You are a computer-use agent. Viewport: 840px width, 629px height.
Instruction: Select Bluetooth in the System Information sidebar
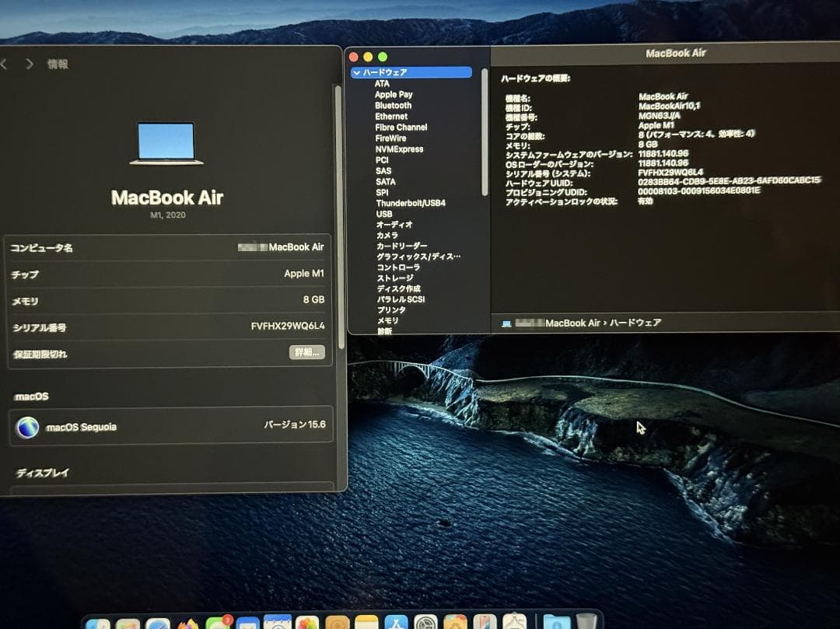(392, 105)
